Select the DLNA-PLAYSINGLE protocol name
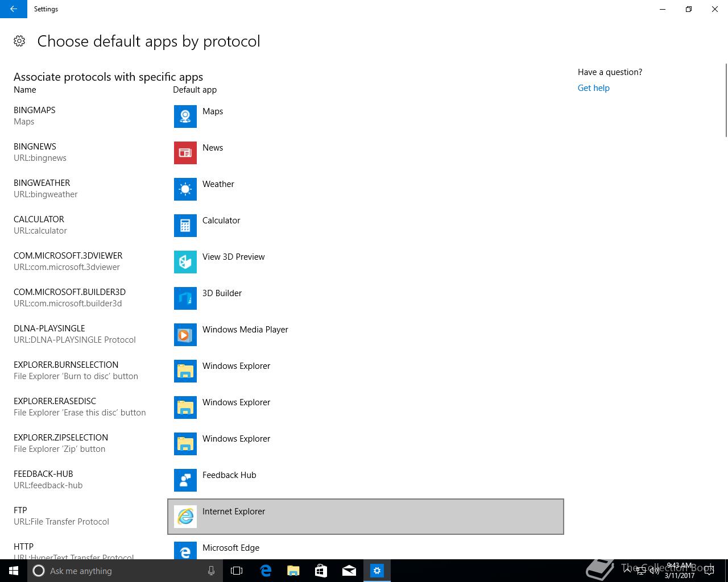The height and width of the screenshot is (582, 728). [x=49, y=329]
